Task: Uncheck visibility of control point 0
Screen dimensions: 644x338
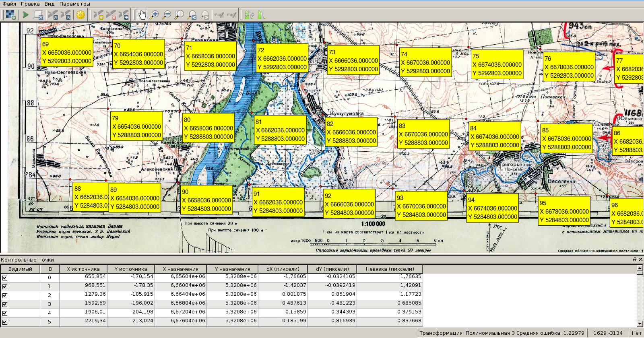Action: tap(5, 278)
